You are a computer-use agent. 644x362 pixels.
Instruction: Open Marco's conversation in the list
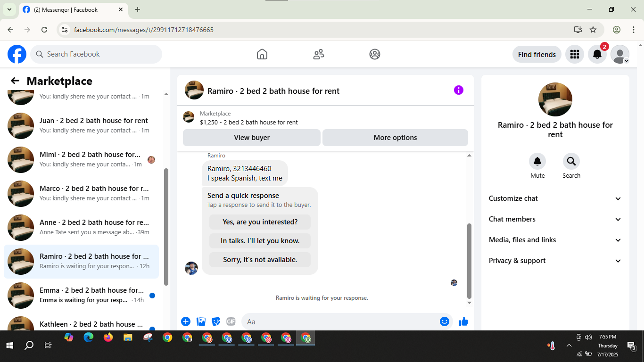coord(81,194)
